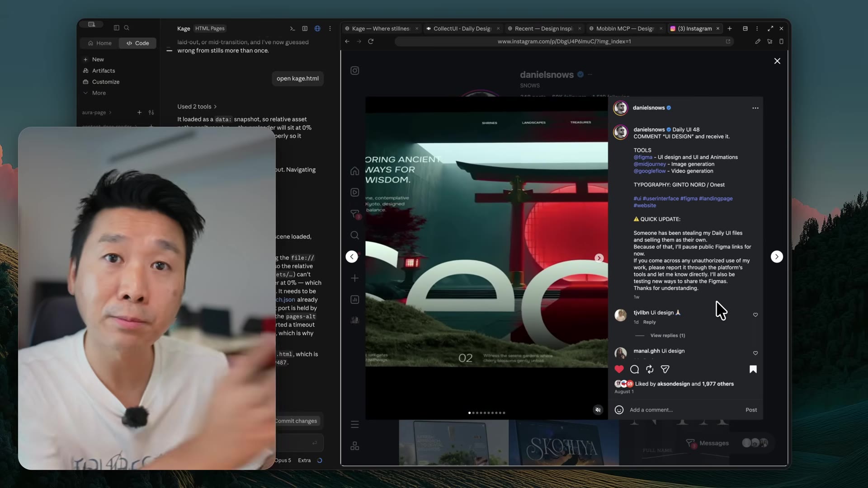The width and height of the screenshot is (868, 488).
Task: Click the globe icon in Kage header
Action: pos(317,28)
